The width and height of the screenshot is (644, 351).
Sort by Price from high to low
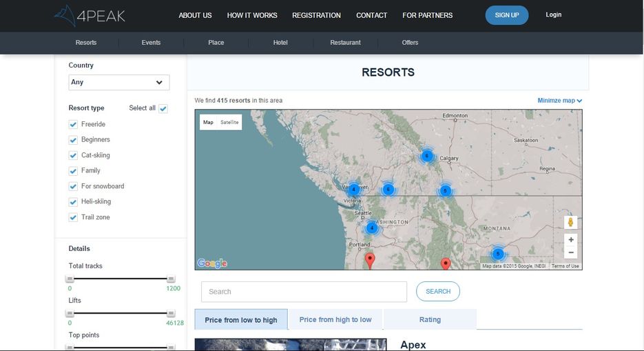[x=335, y=319]
